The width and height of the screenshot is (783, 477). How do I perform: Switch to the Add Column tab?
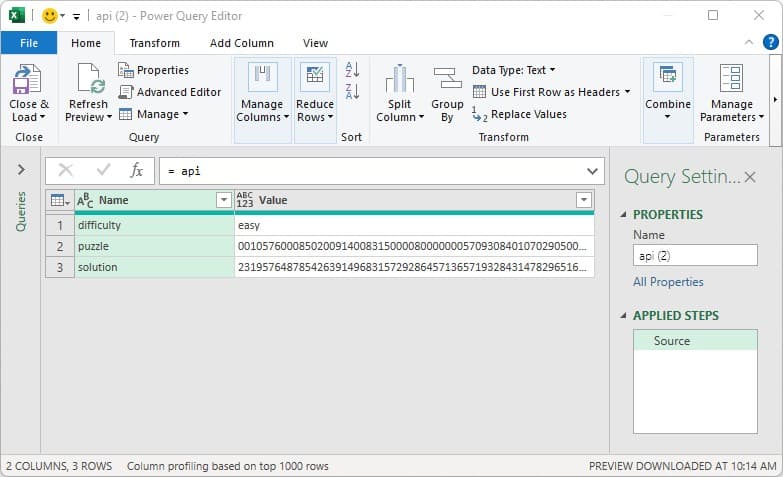coord(241,43)
